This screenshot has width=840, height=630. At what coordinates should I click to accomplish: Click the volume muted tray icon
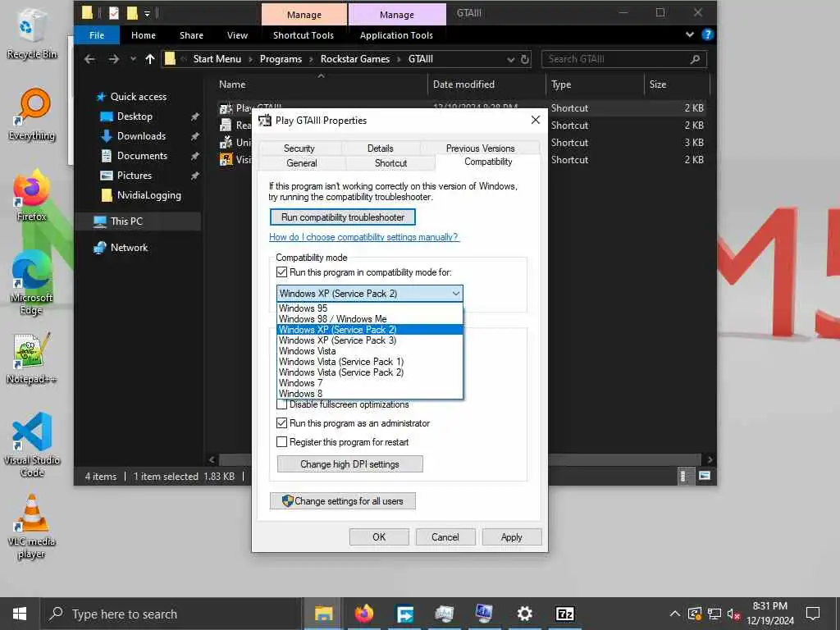(x=733, y=614)
